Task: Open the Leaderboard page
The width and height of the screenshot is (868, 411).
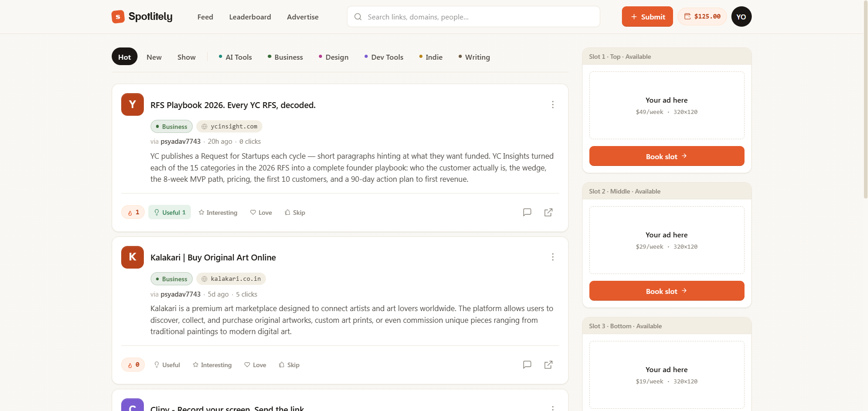Action: click(x=250, y=17)
